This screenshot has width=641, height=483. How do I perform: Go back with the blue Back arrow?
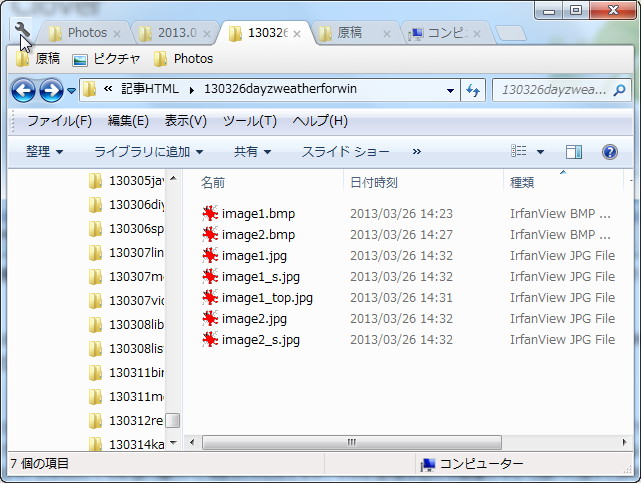23,90
